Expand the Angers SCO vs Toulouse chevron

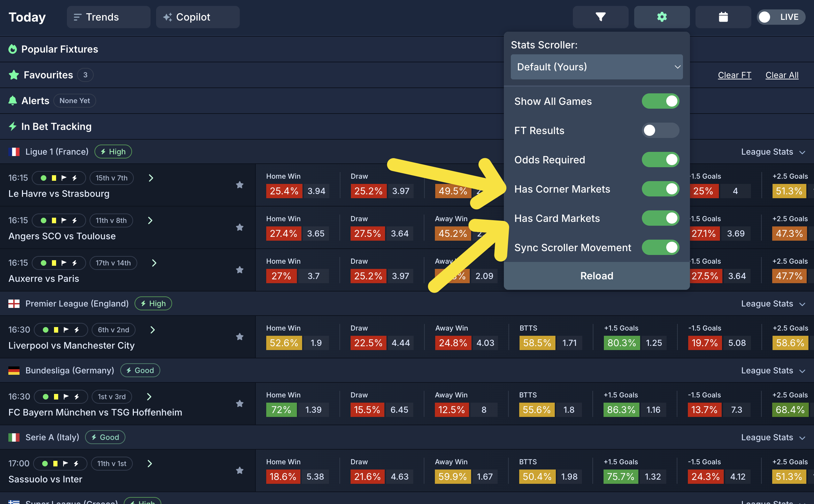coord(150,220)
